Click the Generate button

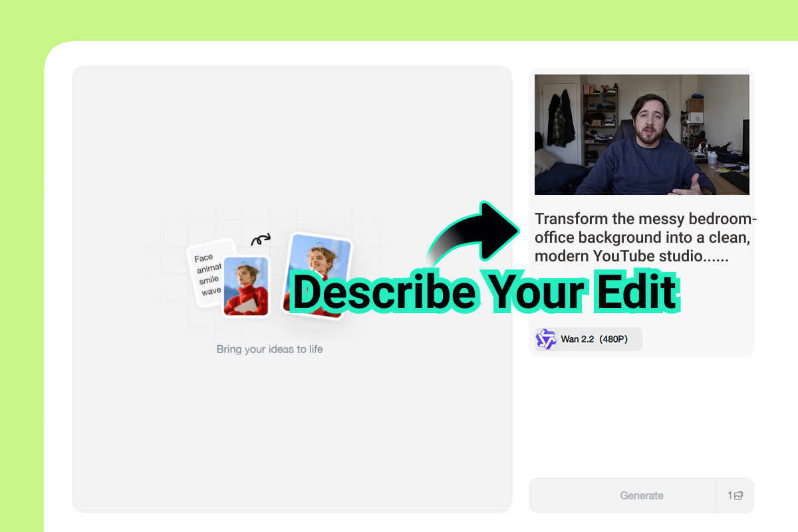(x=623, y=495)
